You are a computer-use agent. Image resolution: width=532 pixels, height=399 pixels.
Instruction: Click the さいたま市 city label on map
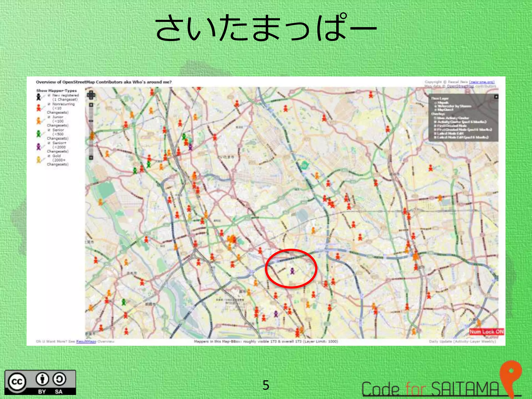click(225, 157)
